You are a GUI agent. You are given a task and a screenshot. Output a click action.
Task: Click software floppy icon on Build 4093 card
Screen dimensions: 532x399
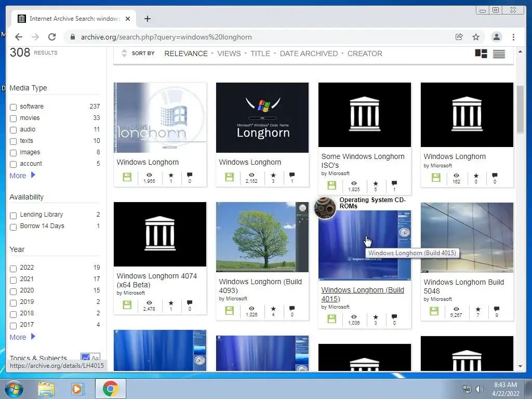tap(229, 311)
